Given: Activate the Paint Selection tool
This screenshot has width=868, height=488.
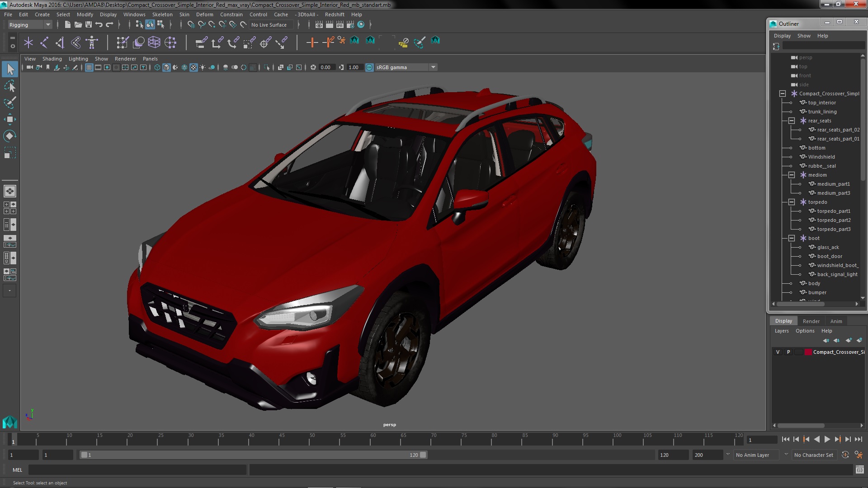Looking at the screenshot, I should (x=10, y=103).
